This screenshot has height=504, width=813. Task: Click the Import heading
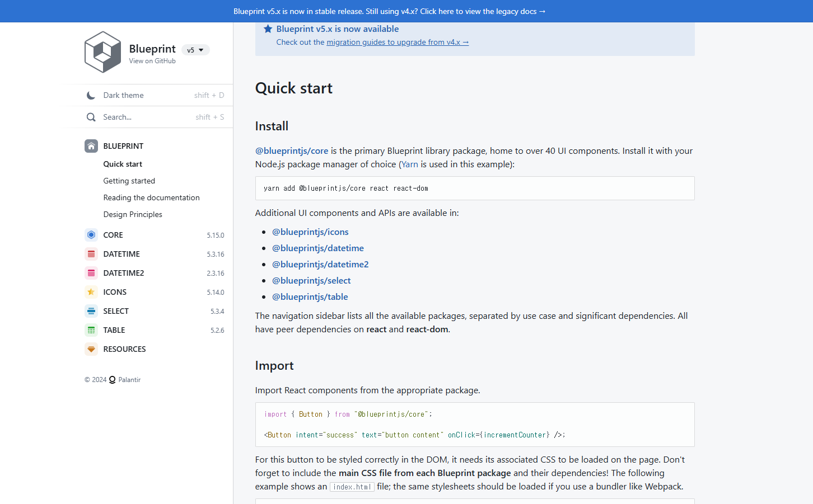coord(274,365)
